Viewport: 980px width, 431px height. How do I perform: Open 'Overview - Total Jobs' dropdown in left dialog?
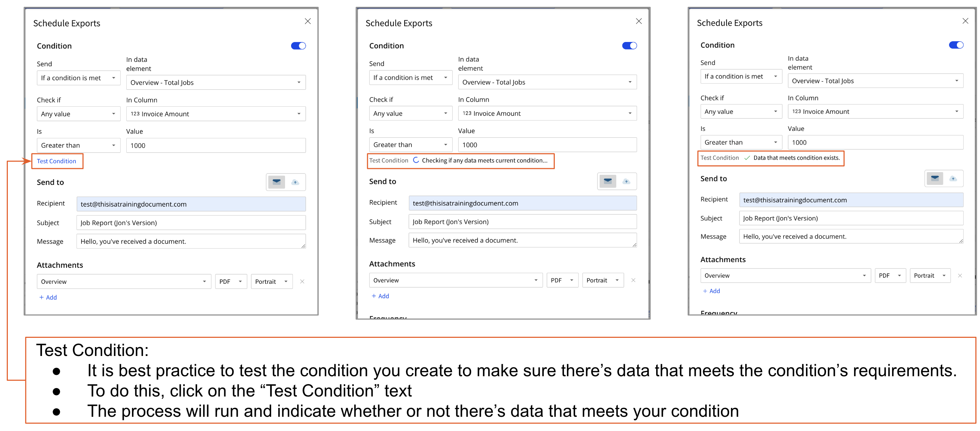click(x=216, y=83)
